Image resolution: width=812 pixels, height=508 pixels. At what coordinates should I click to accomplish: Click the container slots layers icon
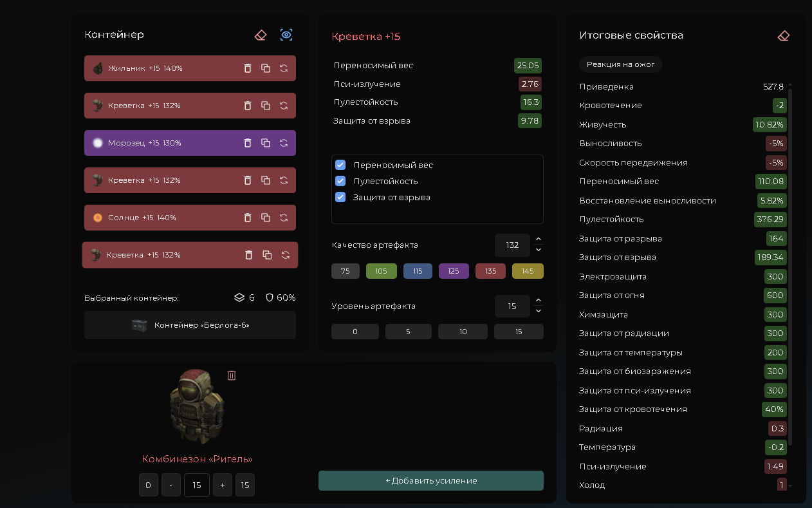pos(239,297)
